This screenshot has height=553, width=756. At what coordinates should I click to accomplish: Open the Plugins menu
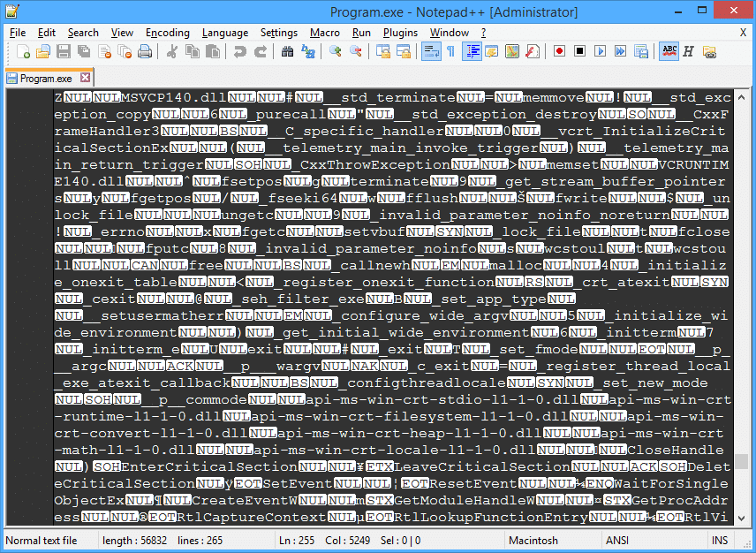[x=400, y=33]
